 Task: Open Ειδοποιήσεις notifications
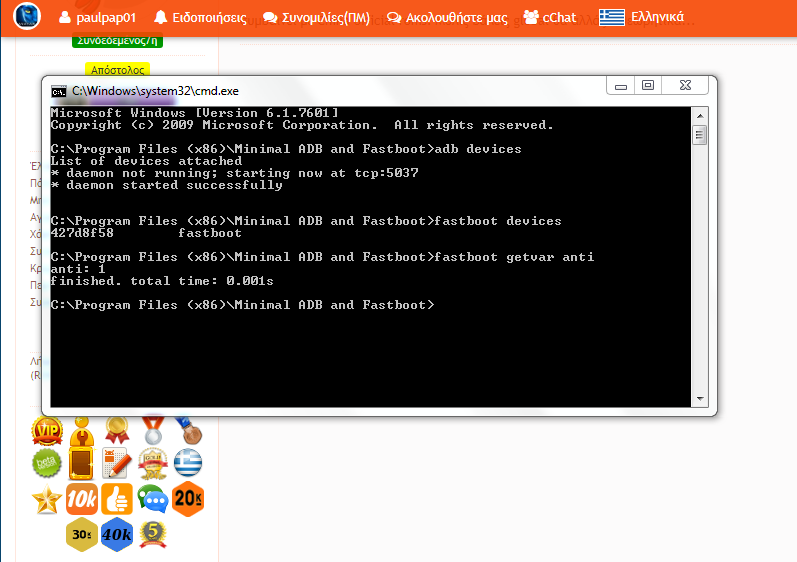pyautogui.click(x=200, y=18)
